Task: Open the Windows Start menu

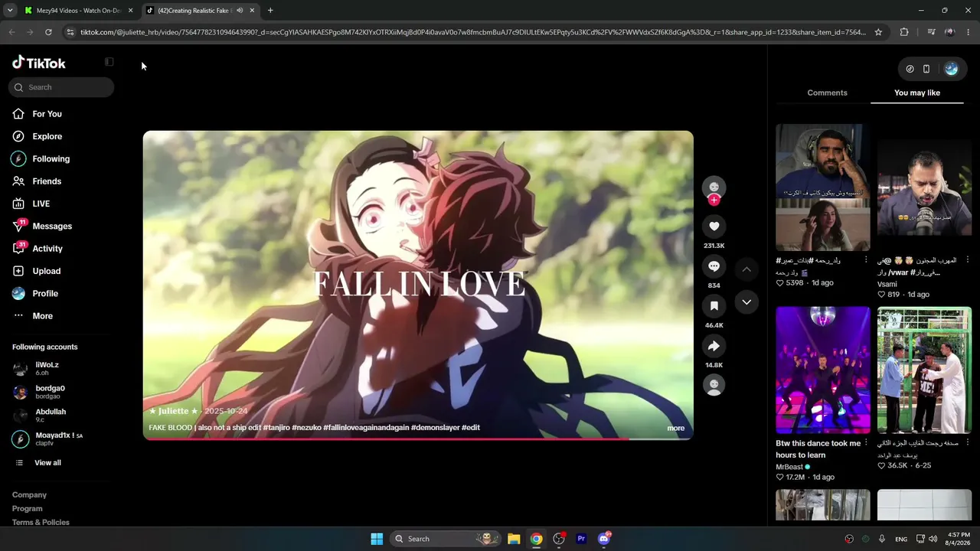Action: click(377, 539)
